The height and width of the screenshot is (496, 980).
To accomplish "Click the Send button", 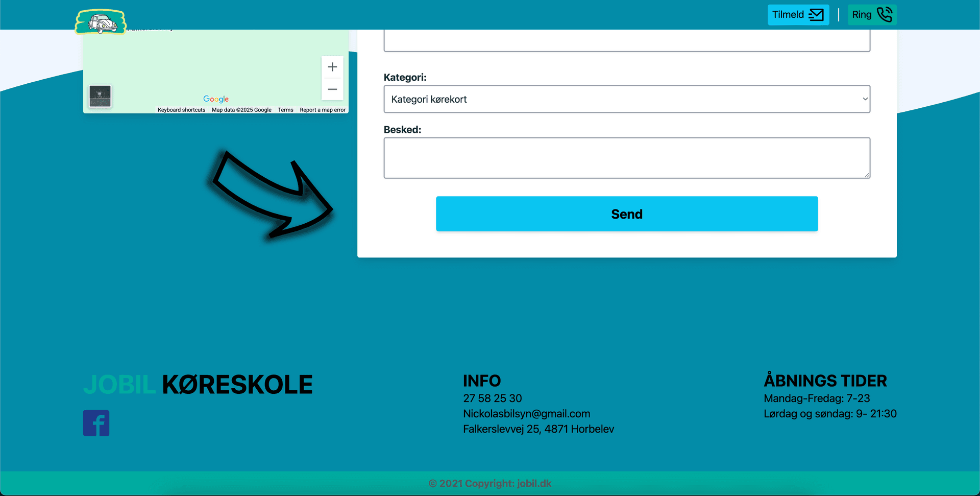I will 627,214.
